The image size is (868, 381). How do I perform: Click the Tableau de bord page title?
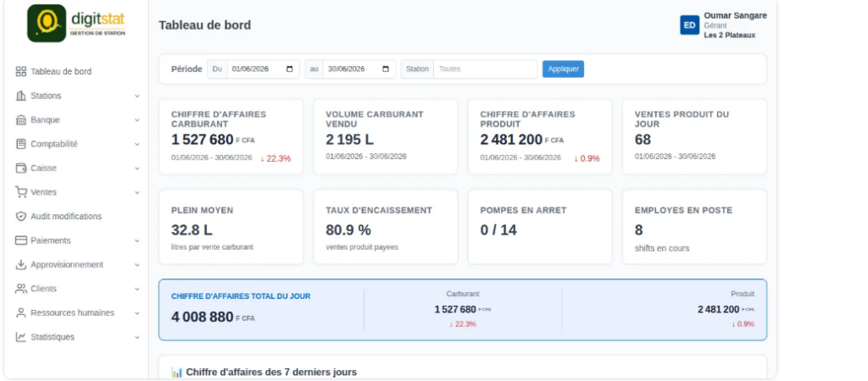(205, 25)
